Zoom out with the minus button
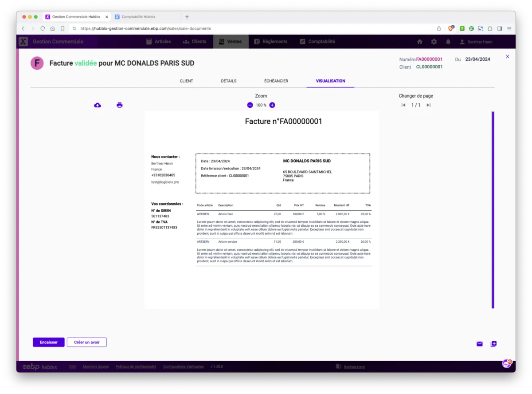The height and width of the screenshot is (394, 532). pos(250,105)
